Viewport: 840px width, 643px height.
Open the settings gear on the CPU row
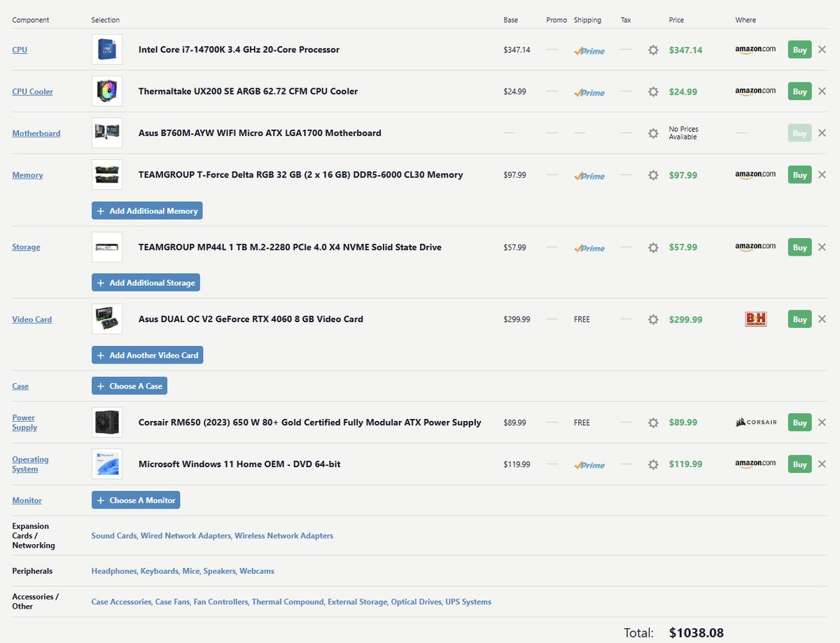pyautogui.click(x=653, y=50)
